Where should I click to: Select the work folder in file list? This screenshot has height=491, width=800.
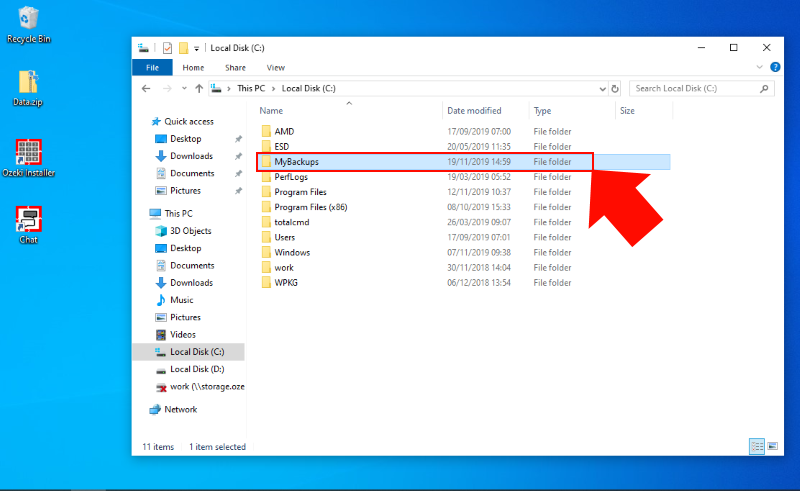(284, 267)
